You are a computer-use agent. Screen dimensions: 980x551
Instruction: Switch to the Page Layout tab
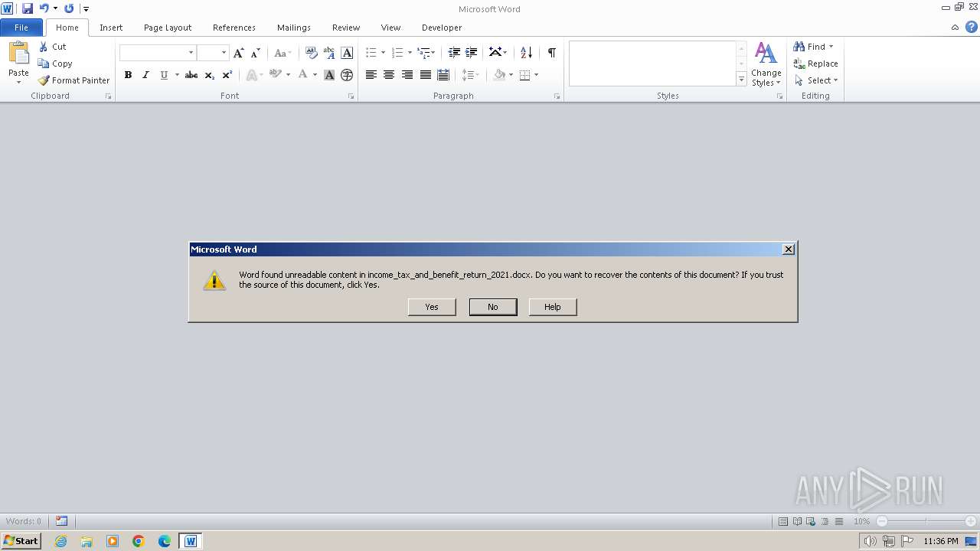tap(168, 28)
